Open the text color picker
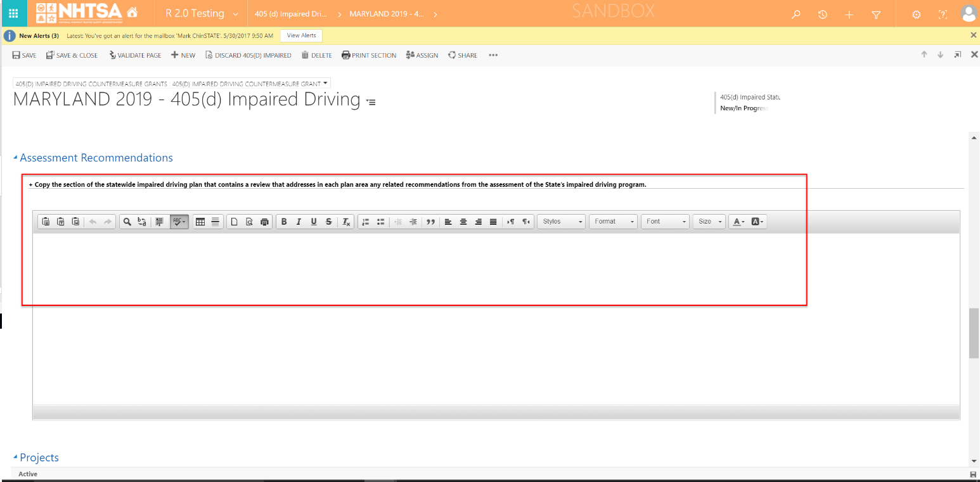The height and width of the screenshot is (482, 980). (x=738, y=222)
